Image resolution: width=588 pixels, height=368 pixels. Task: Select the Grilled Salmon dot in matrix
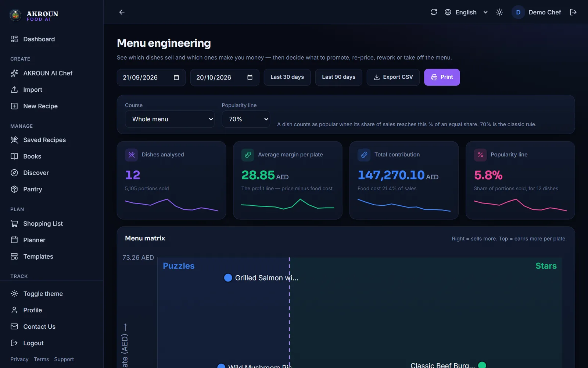click(228, 277)
